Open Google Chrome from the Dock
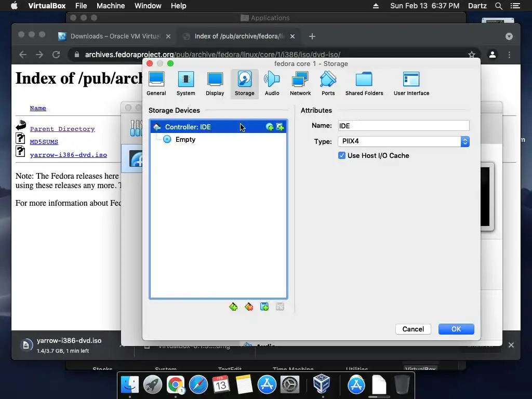The height and width of the screenshot is (399, 532). 176,384
